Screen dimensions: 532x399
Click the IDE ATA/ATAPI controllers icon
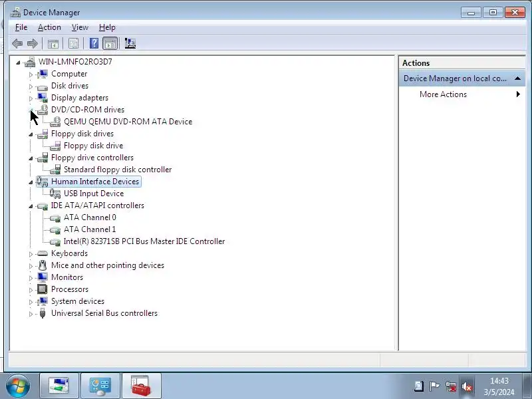(43, 205)
